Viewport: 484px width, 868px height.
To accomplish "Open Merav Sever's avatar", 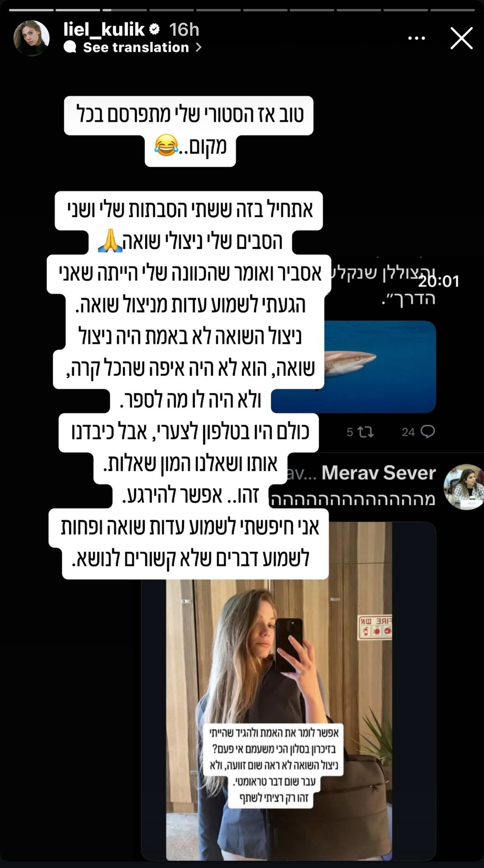I will point(463,487).
